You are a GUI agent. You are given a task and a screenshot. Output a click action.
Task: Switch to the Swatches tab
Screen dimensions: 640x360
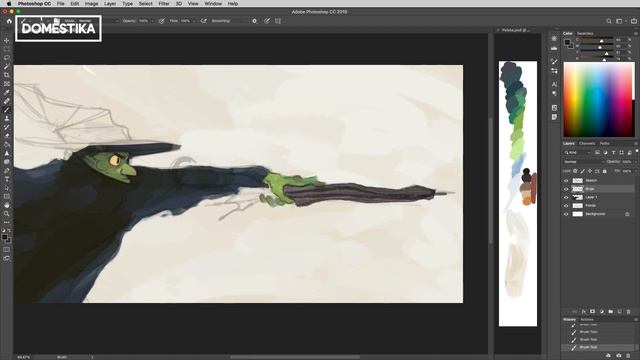585,33
